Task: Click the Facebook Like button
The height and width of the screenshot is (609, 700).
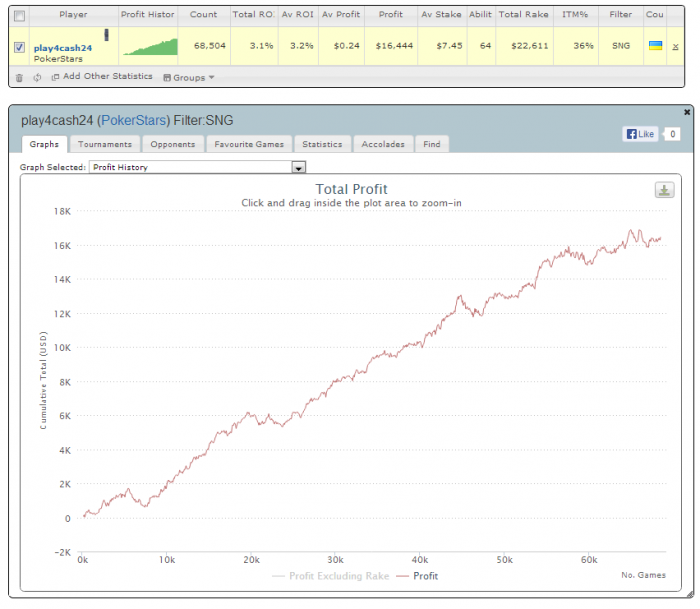Action: click(640, 134)
